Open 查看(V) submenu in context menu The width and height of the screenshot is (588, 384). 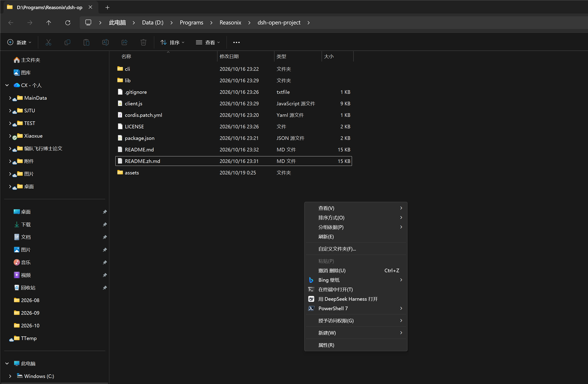[356, 208]
